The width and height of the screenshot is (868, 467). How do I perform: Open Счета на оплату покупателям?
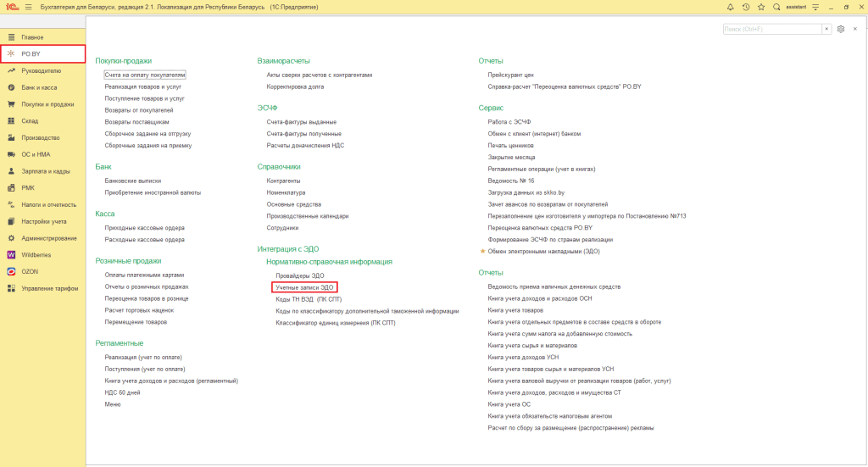pos(145,75)
